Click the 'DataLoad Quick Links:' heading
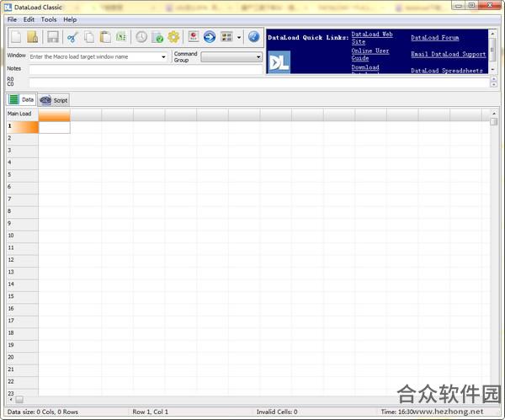Screen dimensions: 505x420 308,38
